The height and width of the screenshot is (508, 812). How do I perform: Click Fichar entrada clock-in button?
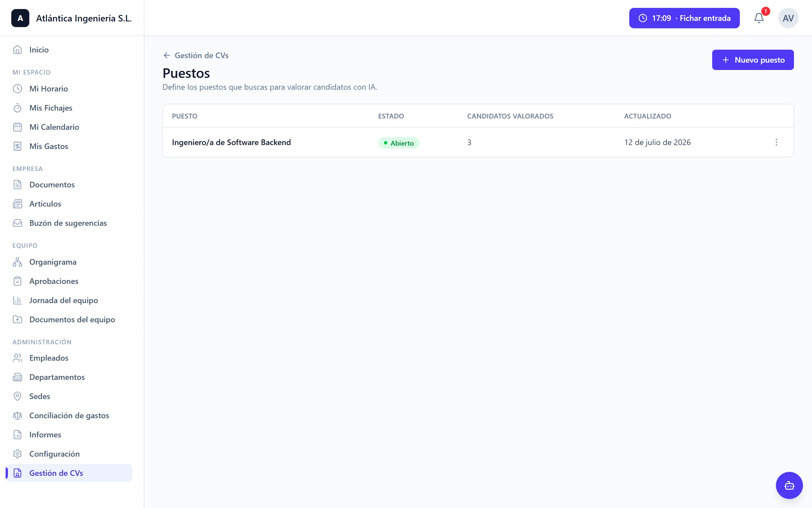tap(684, 18)
